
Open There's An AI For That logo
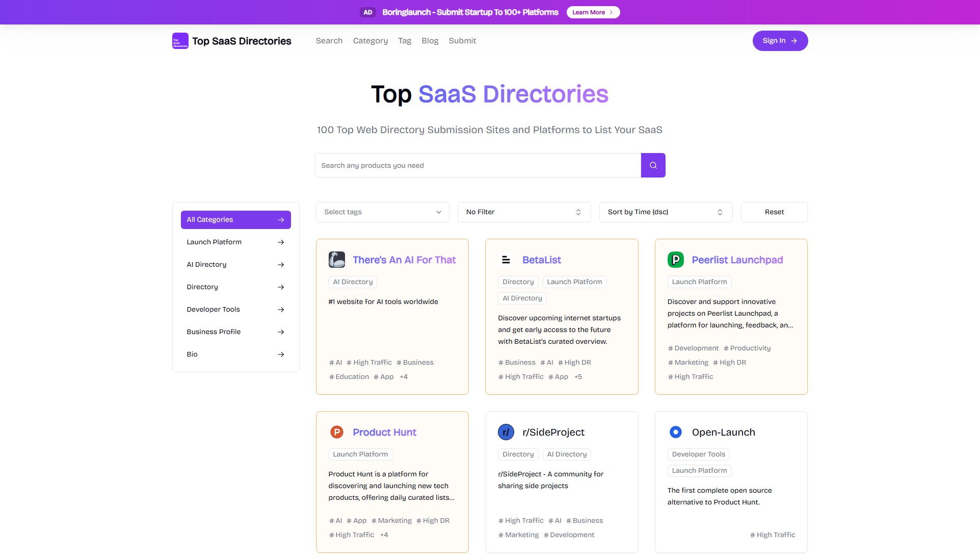(x=337, y=260)
